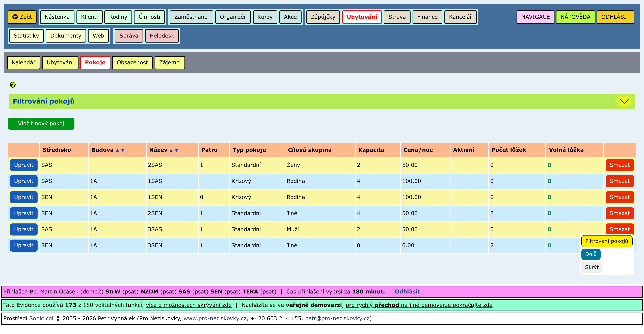Open the NÁPOVĚDA help button
Image resolution: width=644 pixels, height=334 pixels.
[x=575, y=17]
